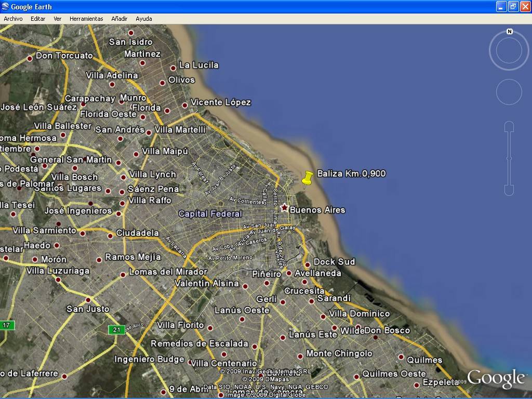Click the route 17 highway shield
This screenshot has height=399, width=532.
click(x=7, y=325)
